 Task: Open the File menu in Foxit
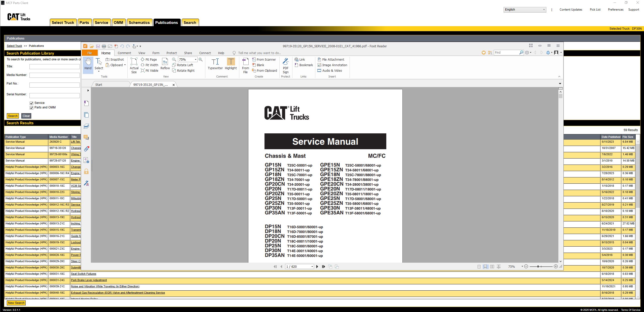pyautogui.click(x=90, y=53)
